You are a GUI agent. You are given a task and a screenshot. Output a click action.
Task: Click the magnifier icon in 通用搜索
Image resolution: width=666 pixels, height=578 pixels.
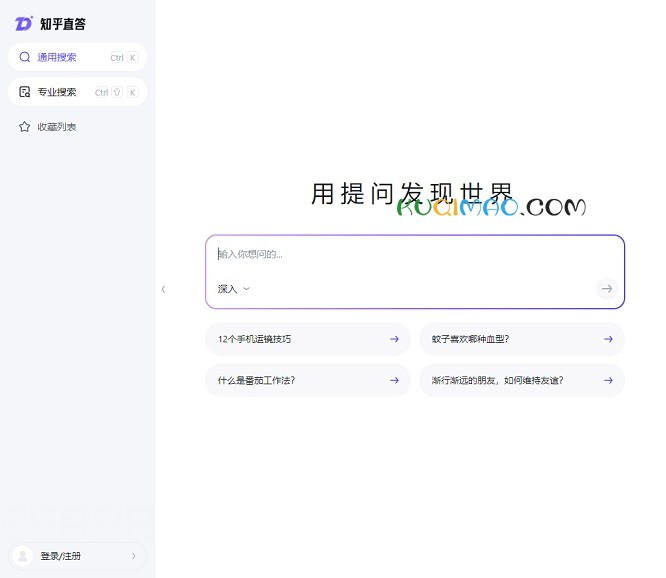point(25,57)
